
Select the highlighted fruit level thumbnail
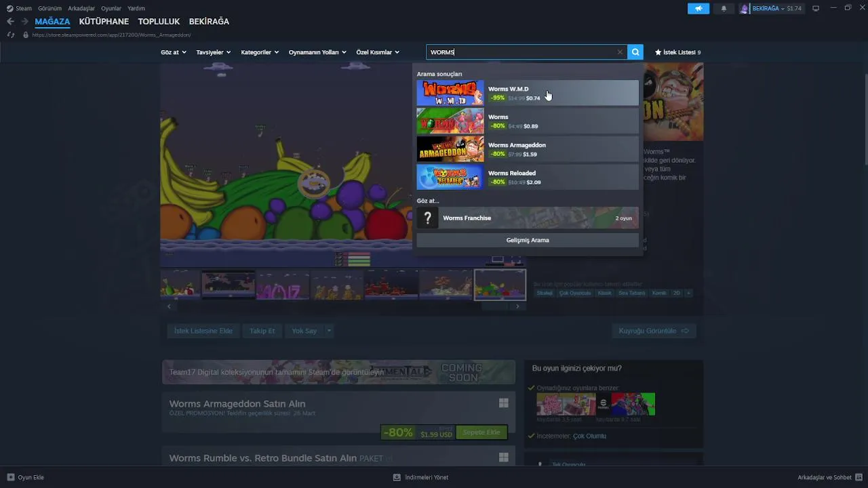point(500,284)
